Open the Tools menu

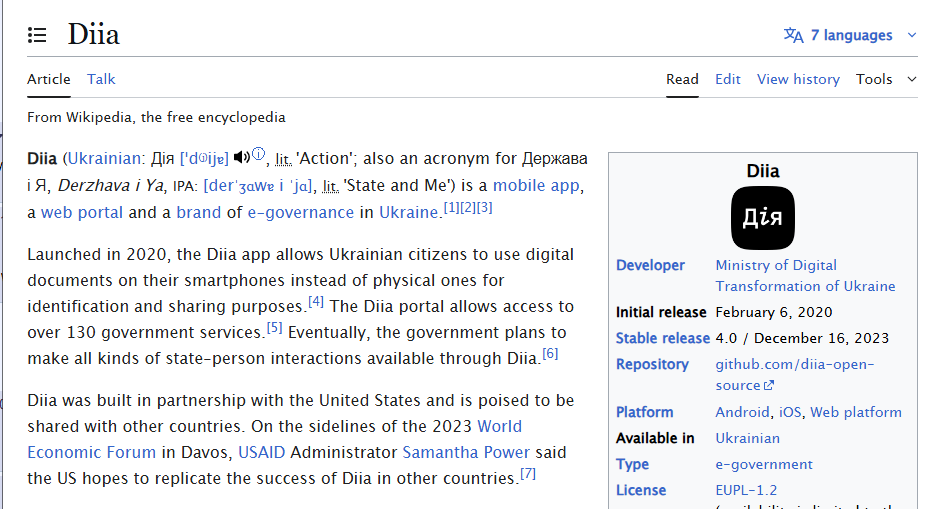pos(874,79)
